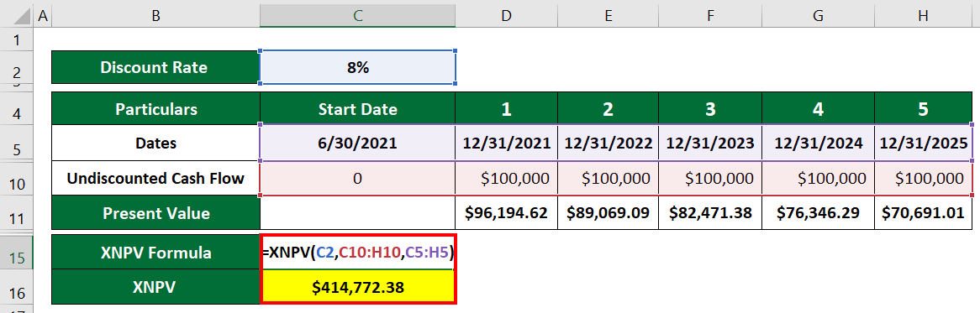
Task: Click the XNPV label in row 16
Action: click(155, 287)
